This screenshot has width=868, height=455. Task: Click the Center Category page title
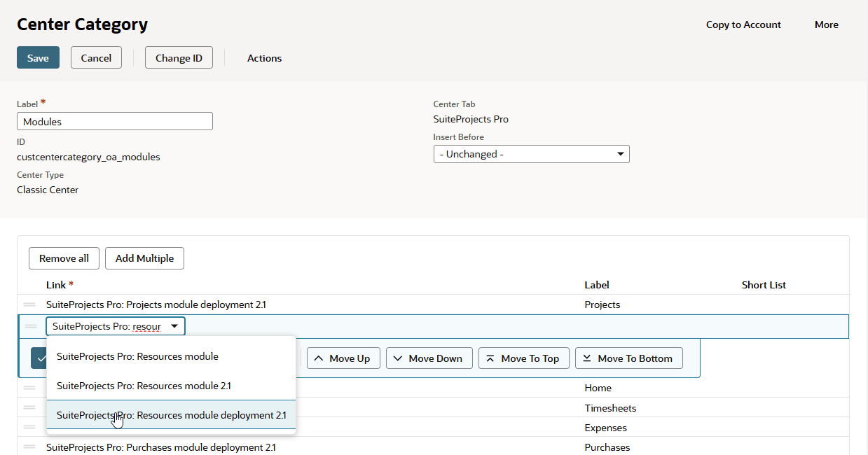click(83, 24)
